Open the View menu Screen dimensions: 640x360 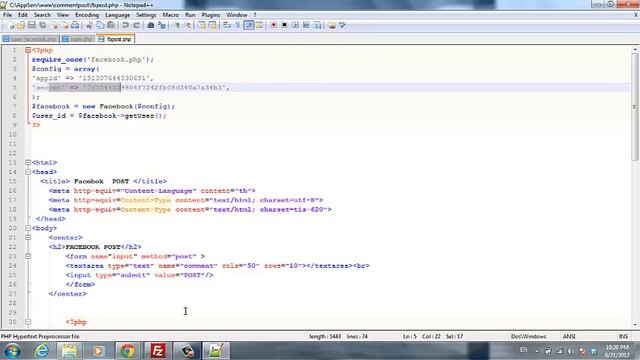click(x=63, y=15)
